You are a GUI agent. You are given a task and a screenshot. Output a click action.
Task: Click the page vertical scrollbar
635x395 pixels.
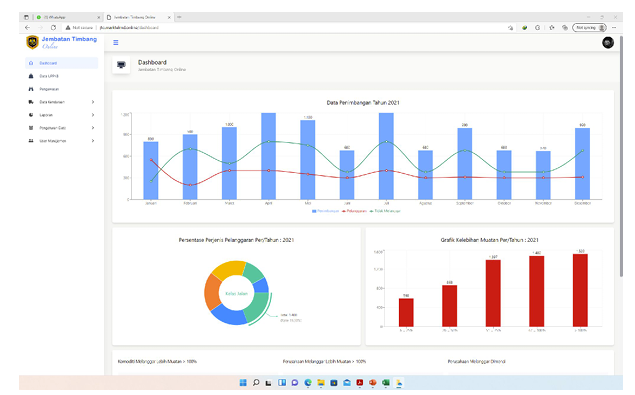[x=621, y=156]
